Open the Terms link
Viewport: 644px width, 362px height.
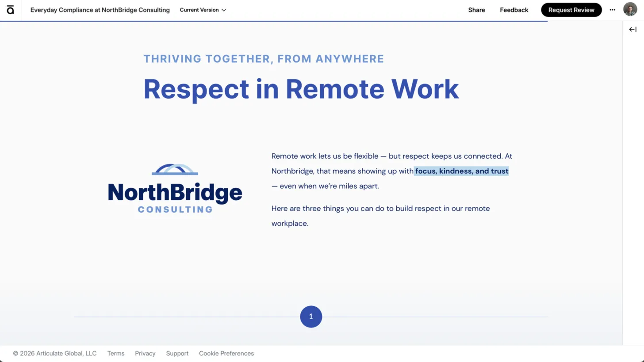pos(116,354)
